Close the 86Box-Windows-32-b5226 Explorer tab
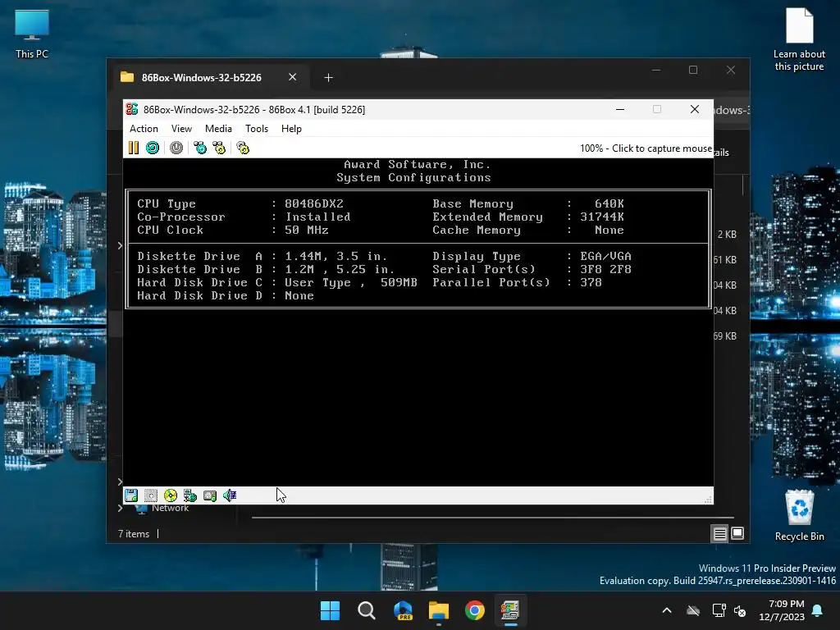This screenshot has height=630, width=840. point(293,77)
